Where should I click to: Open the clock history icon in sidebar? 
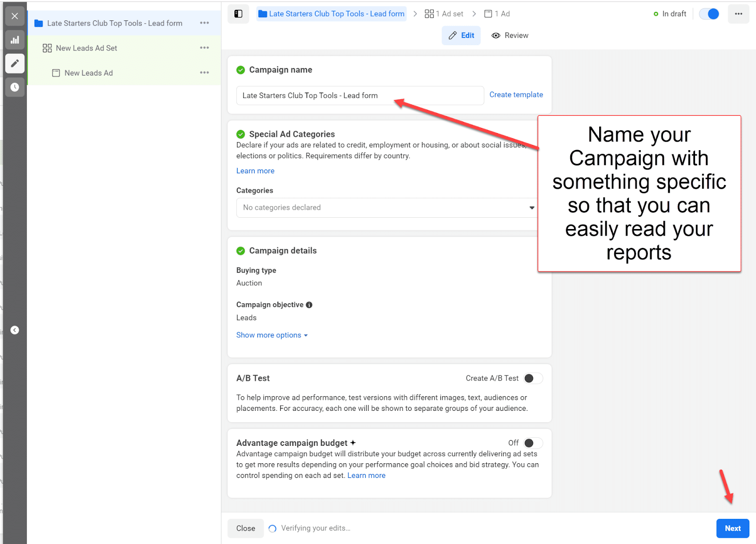[x=15, y=87]
